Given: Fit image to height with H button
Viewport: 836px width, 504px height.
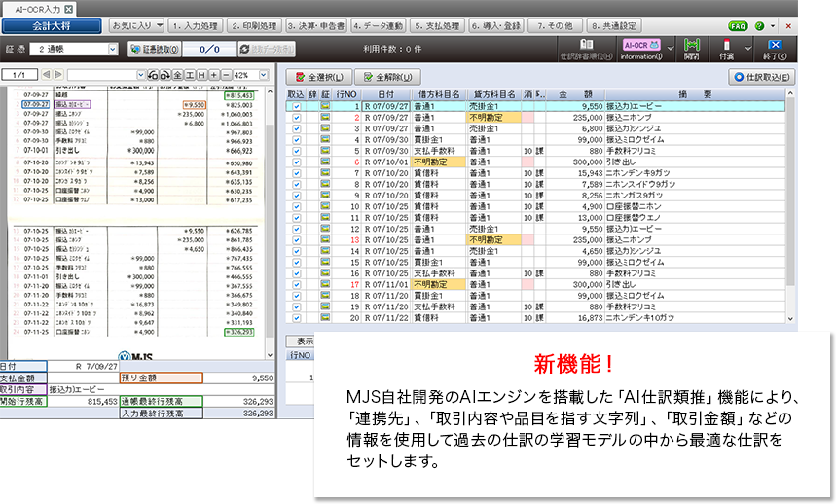Looking at the screenshot, I should pyautogui.click(x=201, y=75).
